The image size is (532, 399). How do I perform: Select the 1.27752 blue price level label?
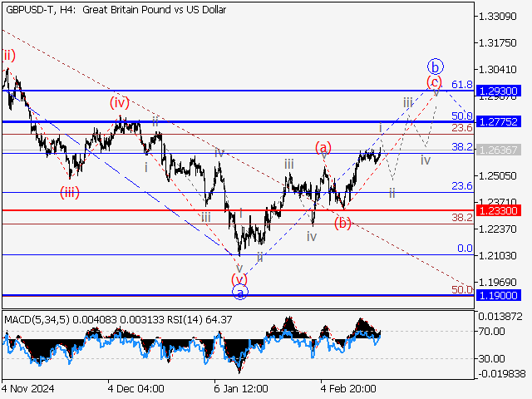click(x=499, y=121)
